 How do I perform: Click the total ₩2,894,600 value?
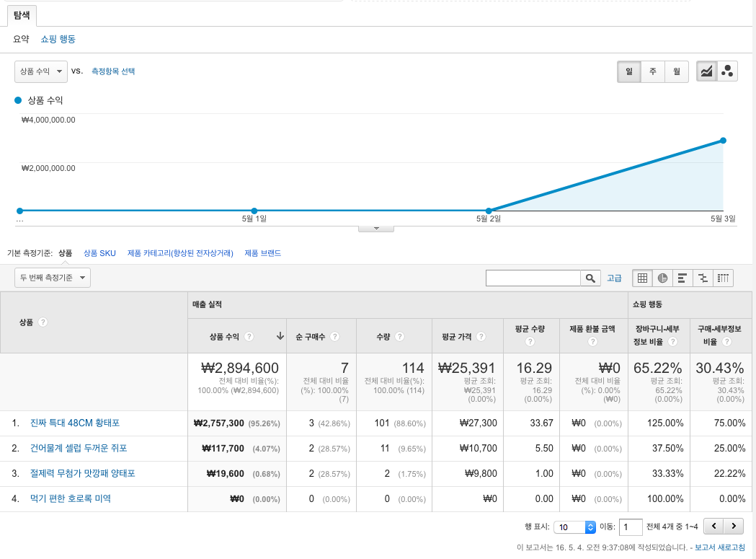click(239, 368)
